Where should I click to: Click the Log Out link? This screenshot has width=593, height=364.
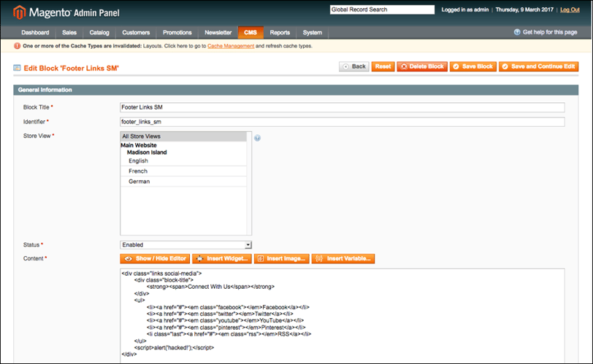569,10
